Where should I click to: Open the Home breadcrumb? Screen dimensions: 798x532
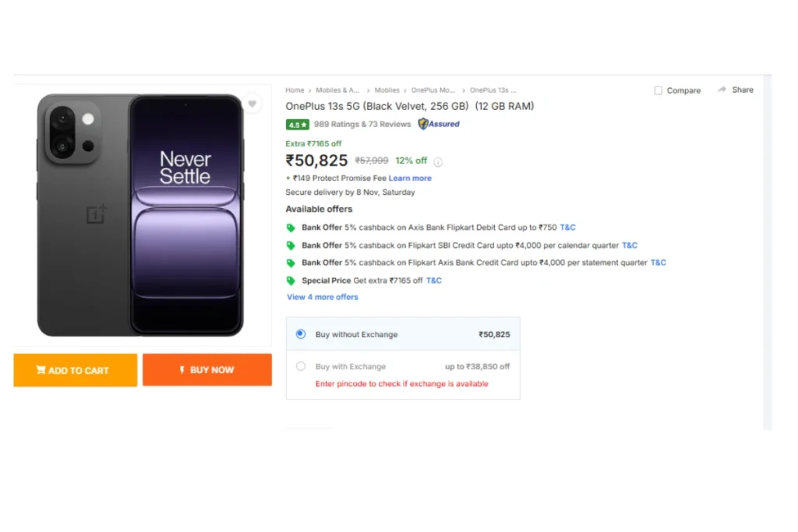[295, 90]
